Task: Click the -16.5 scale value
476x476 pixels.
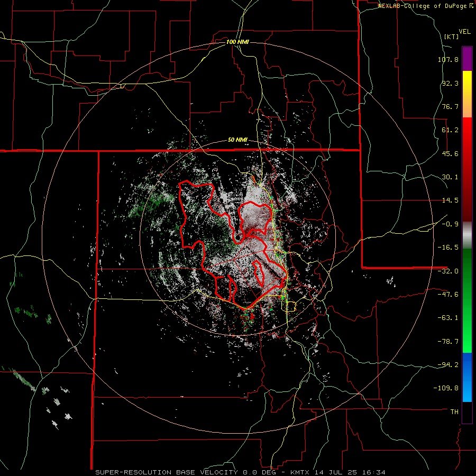Action: pos(448,248)
